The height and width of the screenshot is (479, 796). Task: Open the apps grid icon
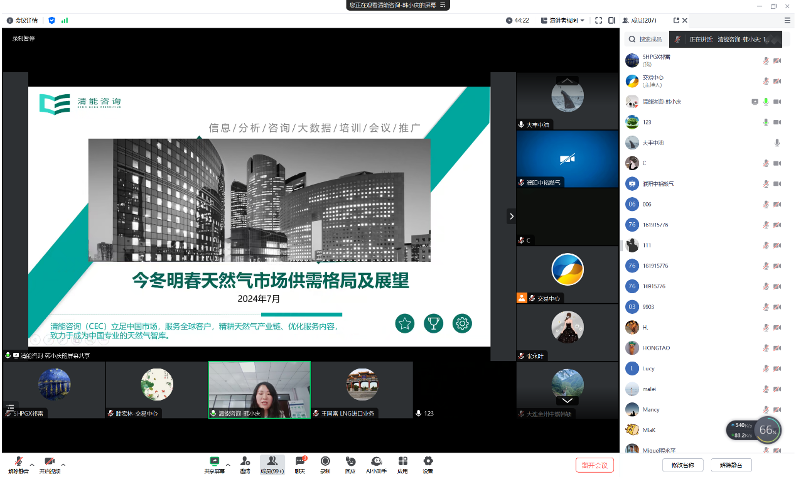(x=403, y=464)
